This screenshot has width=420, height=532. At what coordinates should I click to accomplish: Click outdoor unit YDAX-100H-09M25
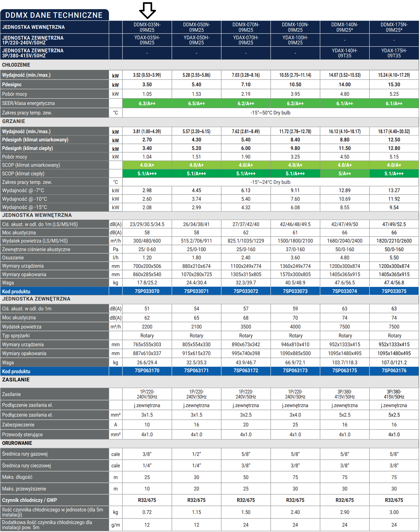295,40
